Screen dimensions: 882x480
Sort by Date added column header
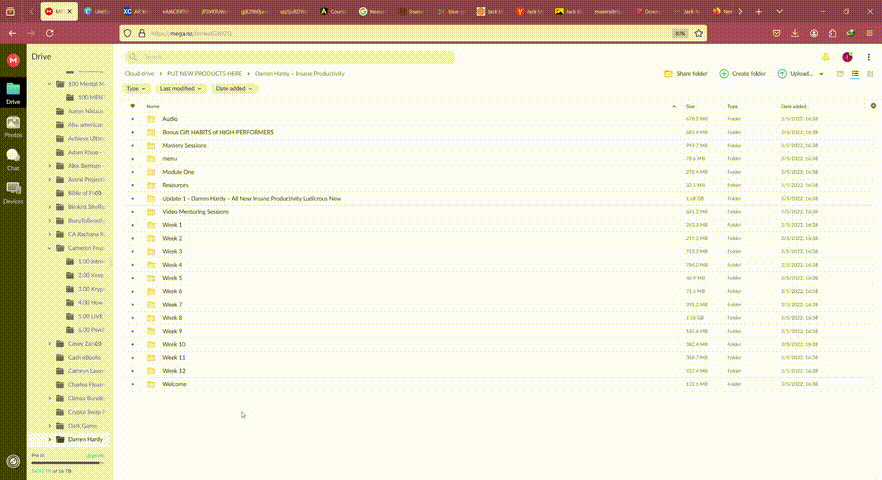tap(794, 106)
